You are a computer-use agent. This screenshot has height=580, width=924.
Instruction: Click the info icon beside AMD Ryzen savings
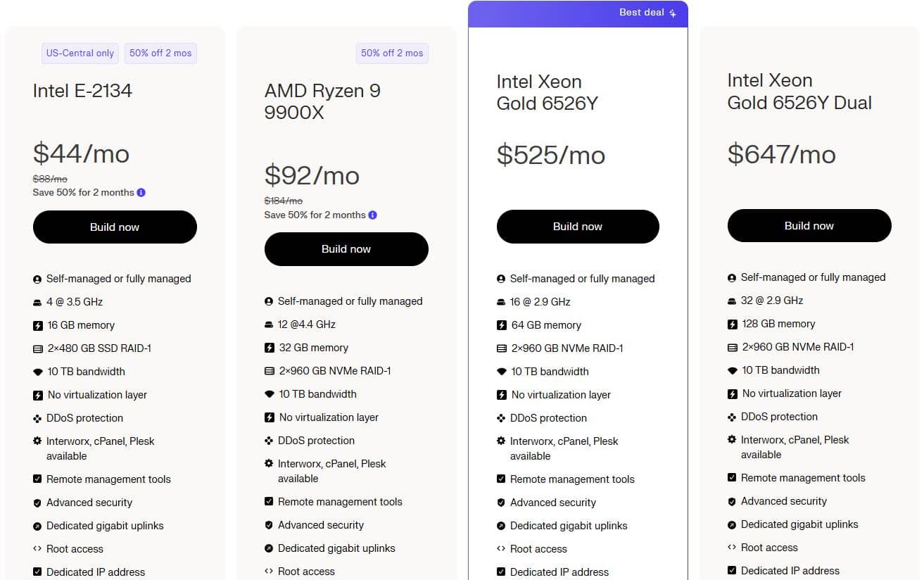(373, 215)
